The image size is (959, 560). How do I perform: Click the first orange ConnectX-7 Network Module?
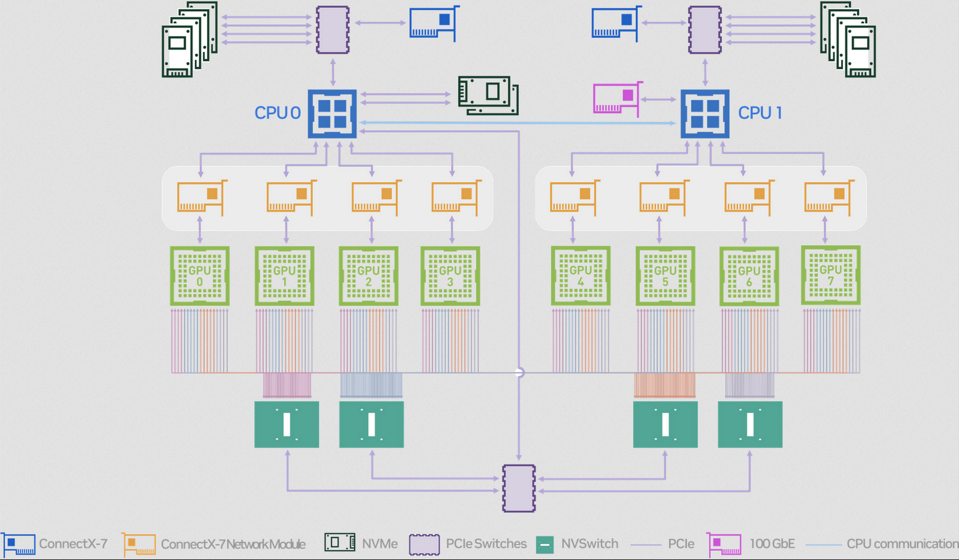(200, 198)
